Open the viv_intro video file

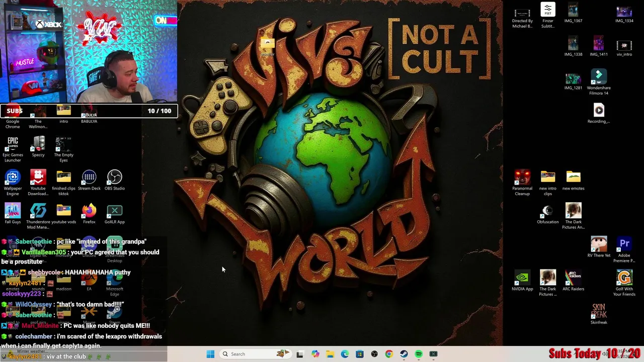(x=624, y=46)
